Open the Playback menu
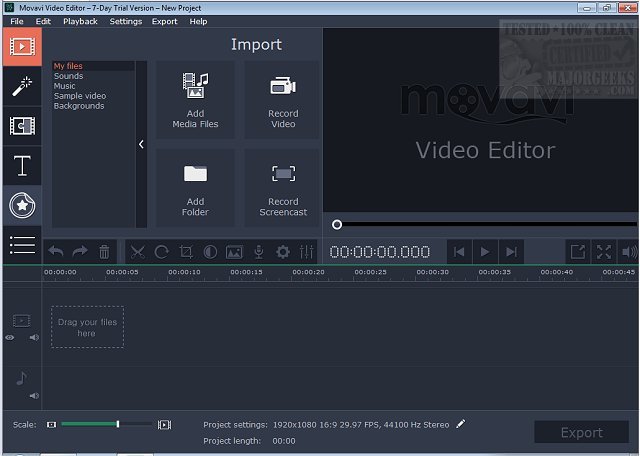This screenshot has width=640, height=456. 80,21
